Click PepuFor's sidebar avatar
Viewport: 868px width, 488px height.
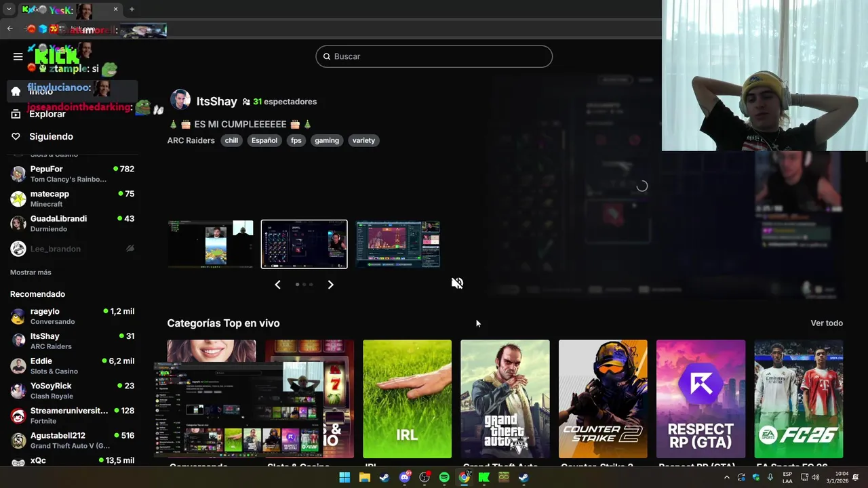pyautogui.click(x=18, y=174)
